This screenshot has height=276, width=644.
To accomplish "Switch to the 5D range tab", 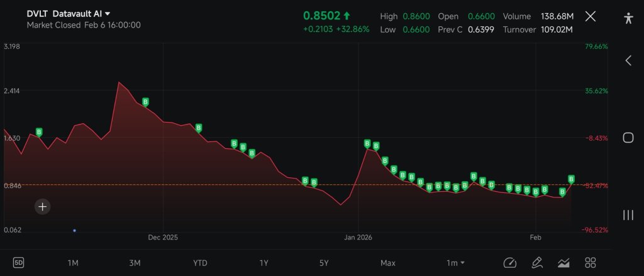I will coord(18,263).
